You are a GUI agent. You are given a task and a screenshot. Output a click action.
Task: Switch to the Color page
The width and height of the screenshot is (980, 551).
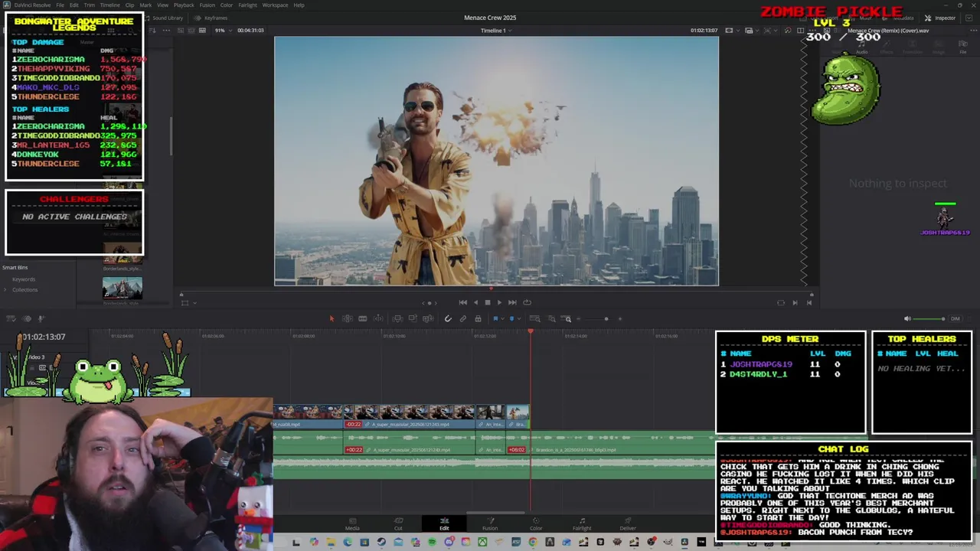click(x=536, y=523)
